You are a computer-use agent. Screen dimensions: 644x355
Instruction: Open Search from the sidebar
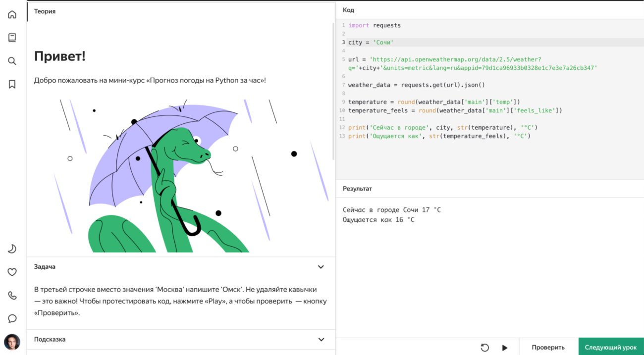(x=12, y=60)
